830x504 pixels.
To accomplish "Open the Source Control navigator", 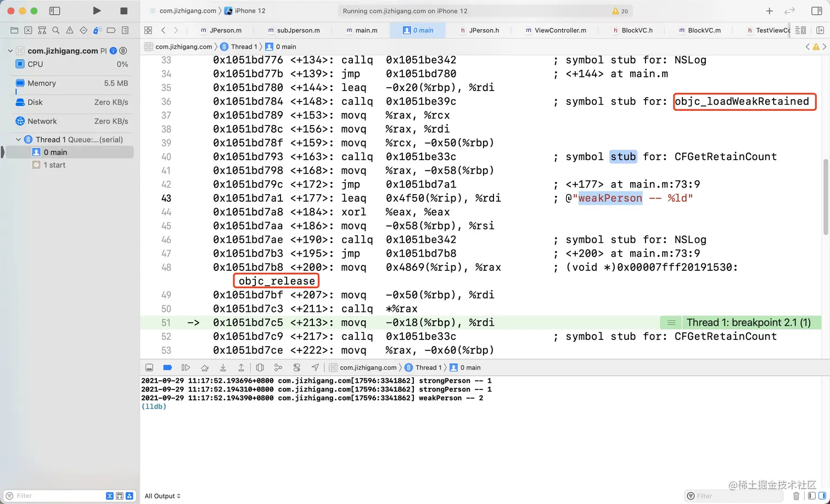I will [28, 30].
